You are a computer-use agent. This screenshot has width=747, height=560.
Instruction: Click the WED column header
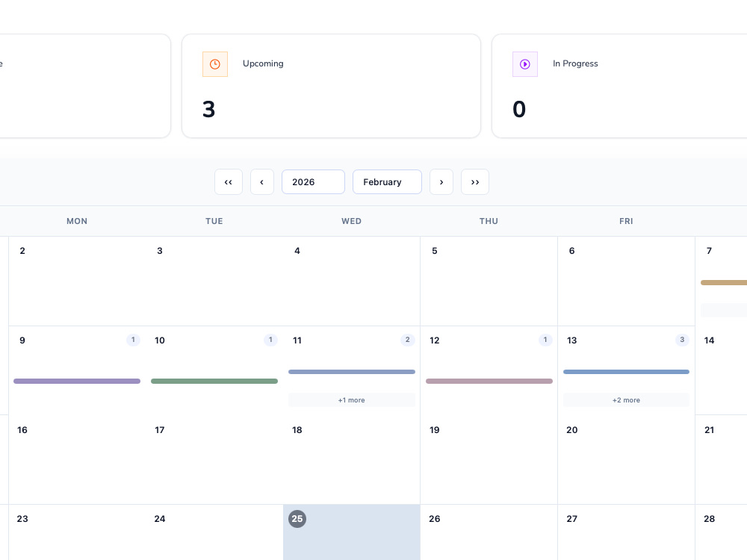tap(352, 221)
